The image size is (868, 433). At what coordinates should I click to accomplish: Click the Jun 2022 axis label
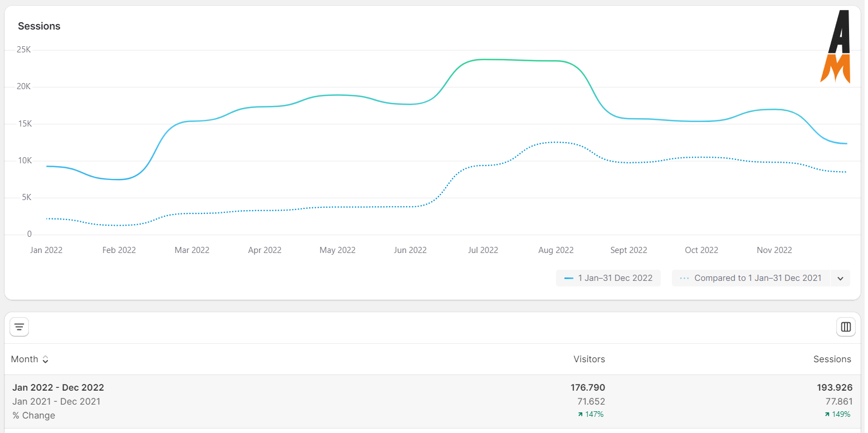click(410, 250)
